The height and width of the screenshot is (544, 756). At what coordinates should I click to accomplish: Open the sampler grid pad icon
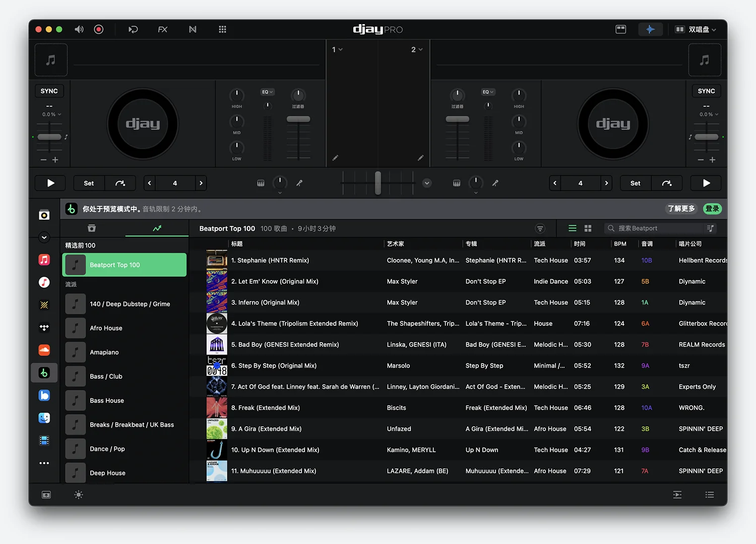coord(222,29)
